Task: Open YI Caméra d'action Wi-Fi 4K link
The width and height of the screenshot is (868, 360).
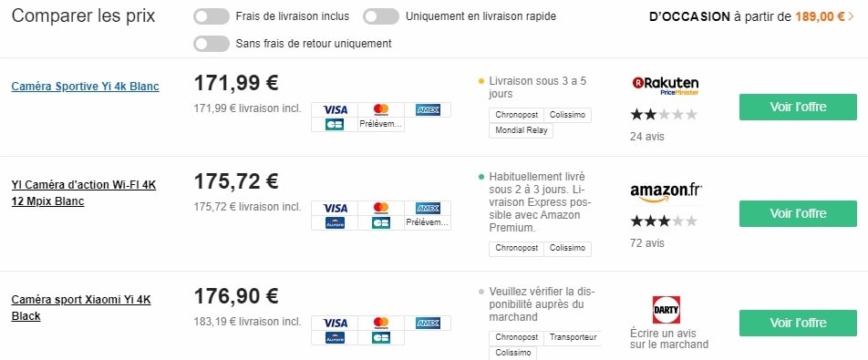Action: coord(84,193)
